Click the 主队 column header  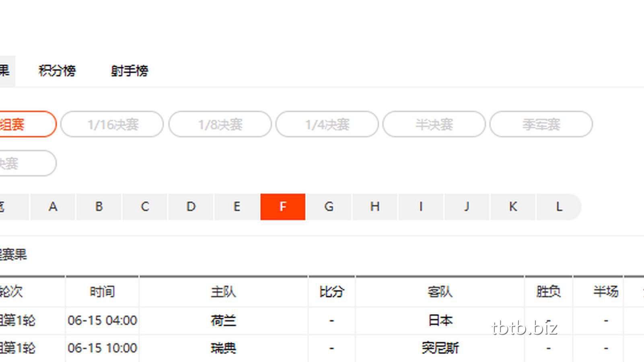pyautogui.click(x=223, y=292)
